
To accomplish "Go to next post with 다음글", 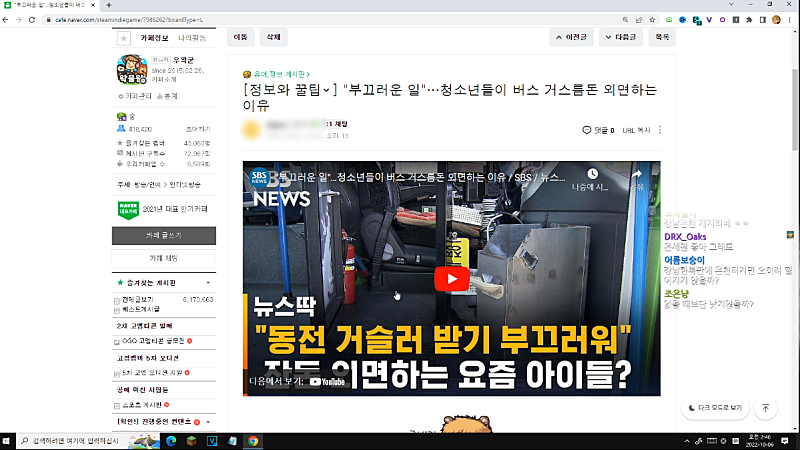I will (621, 37).
